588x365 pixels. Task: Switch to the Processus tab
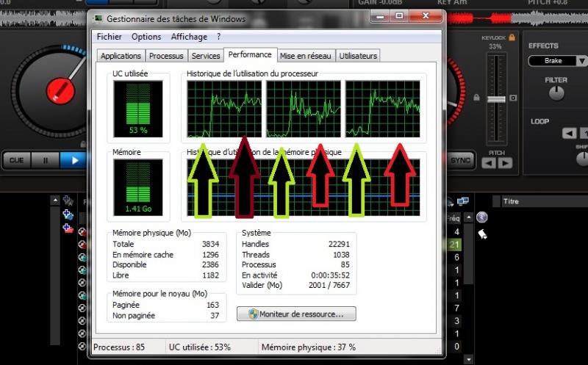pos(166,56)
